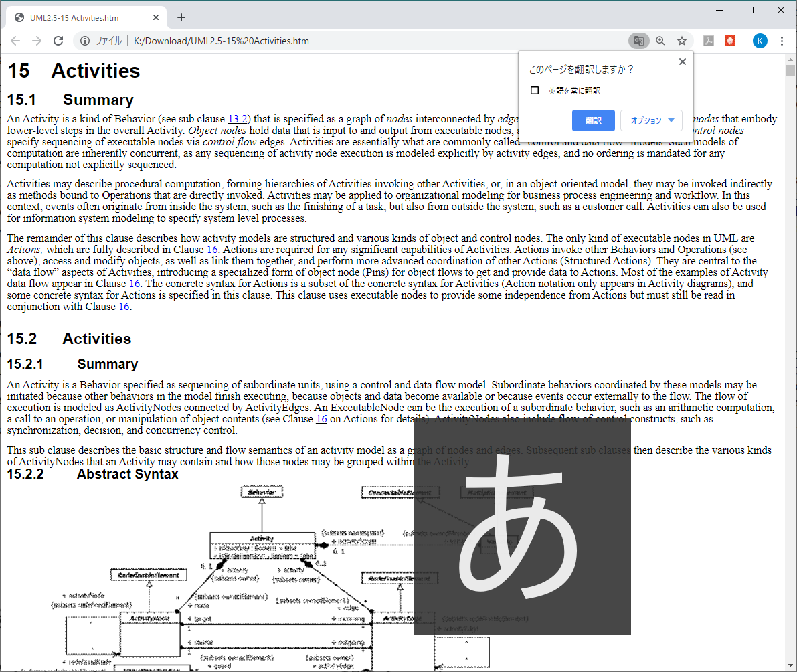The image size is (797, 672).
Task: Go back to the previous page
Action: click(x=15, y=41)
